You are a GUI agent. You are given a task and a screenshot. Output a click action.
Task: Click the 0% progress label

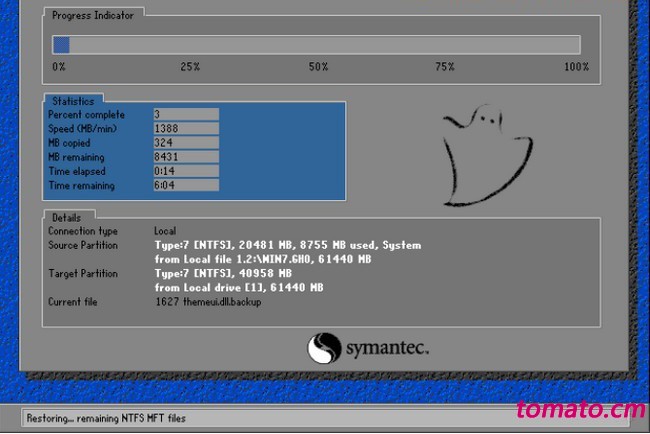pyautogui.click(x=59, y=67)
